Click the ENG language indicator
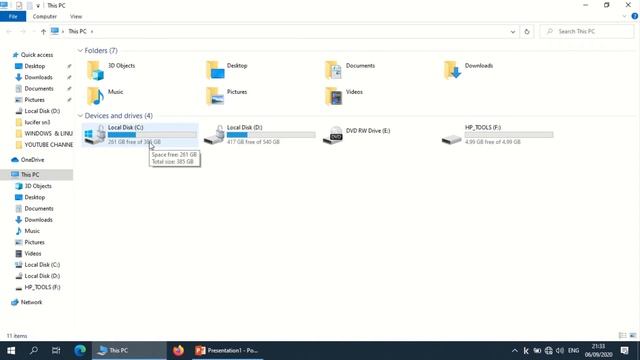640x360 pixels. pyautogui.click(x=573, y=351)
